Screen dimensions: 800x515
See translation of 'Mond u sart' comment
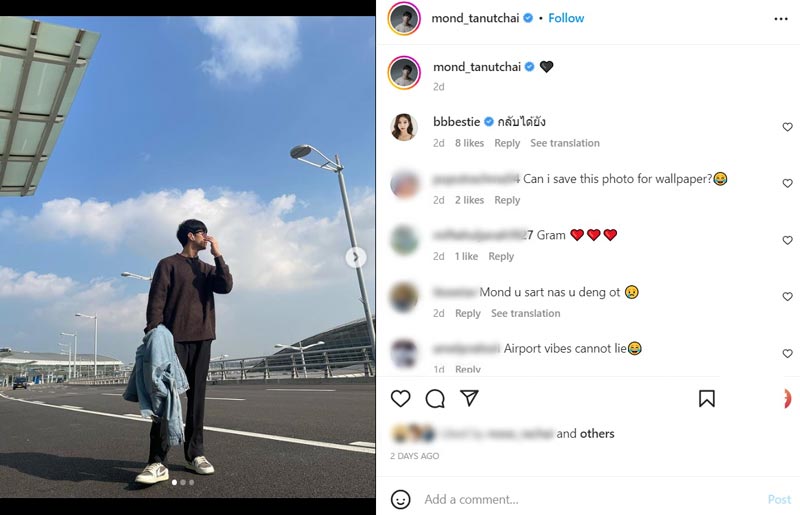pyautogui.click(x=525, y=313)
